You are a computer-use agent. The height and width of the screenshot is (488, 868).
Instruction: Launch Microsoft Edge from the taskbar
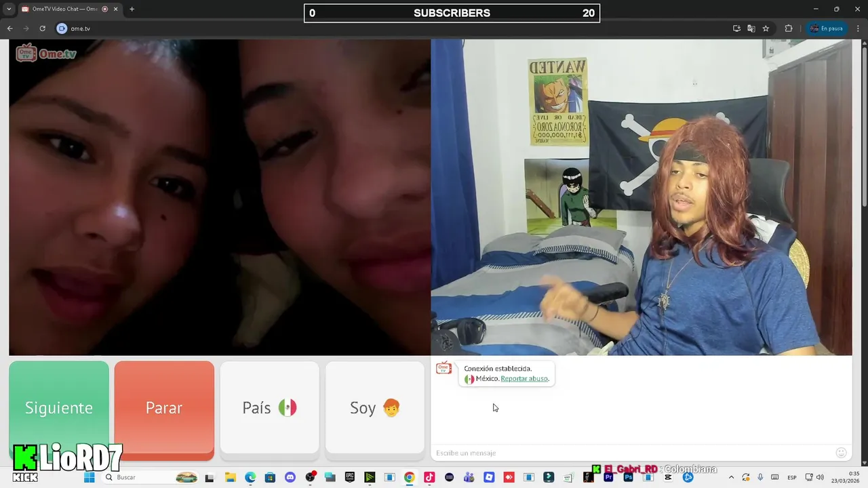pyautogui.click(x=250, y=477)
